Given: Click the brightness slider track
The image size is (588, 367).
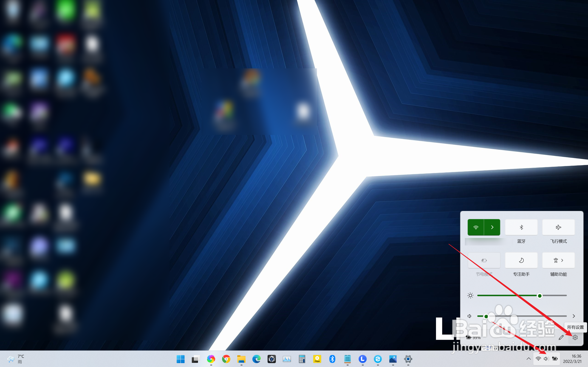Looking at the screenshot, I should coord(510,295).
